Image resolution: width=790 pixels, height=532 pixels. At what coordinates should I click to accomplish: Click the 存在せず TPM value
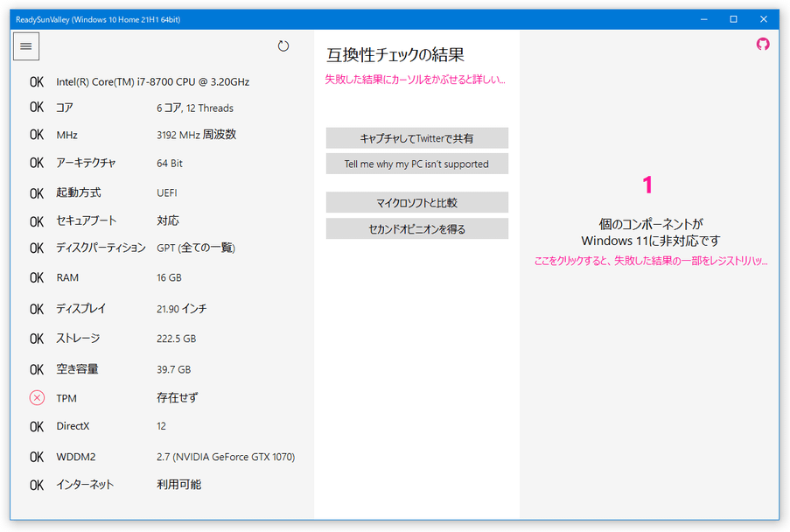(178, 398)
